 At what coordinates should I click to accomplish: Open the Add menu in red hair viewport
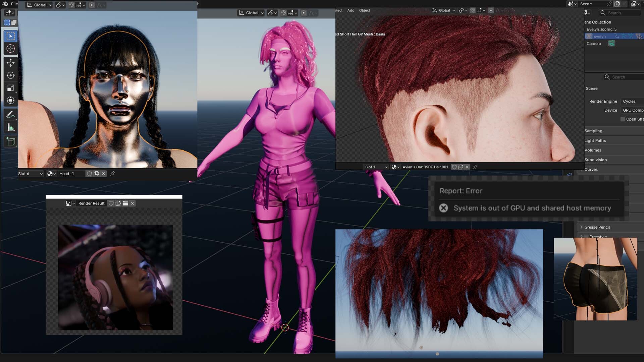(x=351, y=10)
